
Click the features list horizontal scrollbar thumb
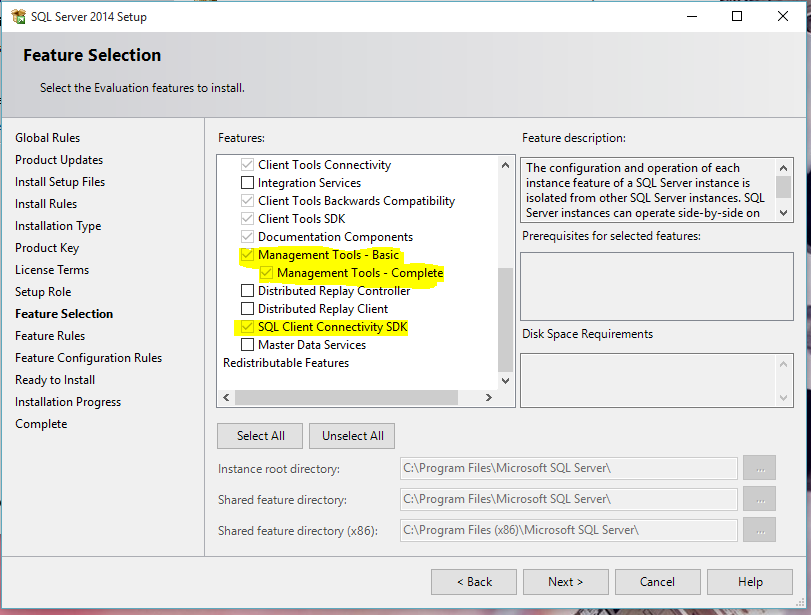[347, 397]
